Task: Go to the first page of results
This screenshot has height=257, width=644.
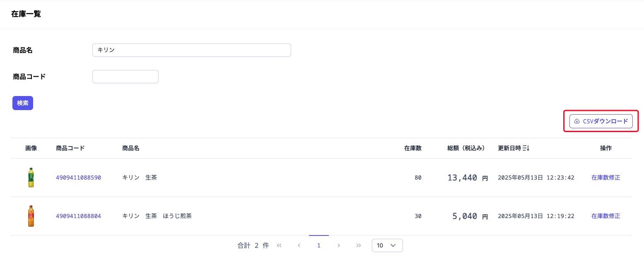Action: click(x=279, y=245)
